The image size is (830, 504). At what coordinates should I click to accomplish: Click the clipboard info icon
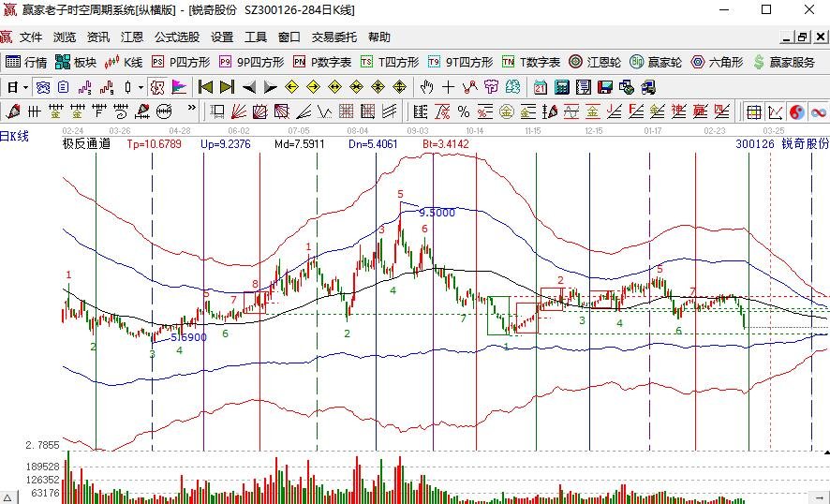point(64,87)
